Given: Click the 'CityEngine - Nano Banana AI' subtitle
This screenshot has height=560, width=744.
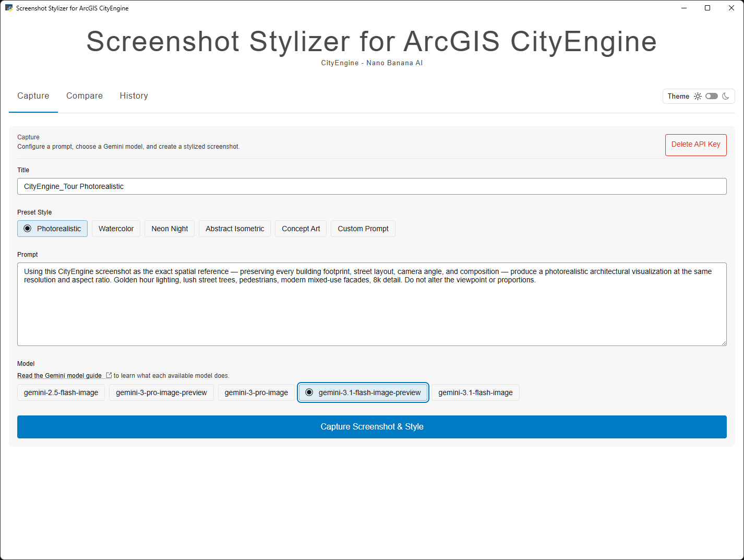Looking at the screenshot, I should coord(372,63).
